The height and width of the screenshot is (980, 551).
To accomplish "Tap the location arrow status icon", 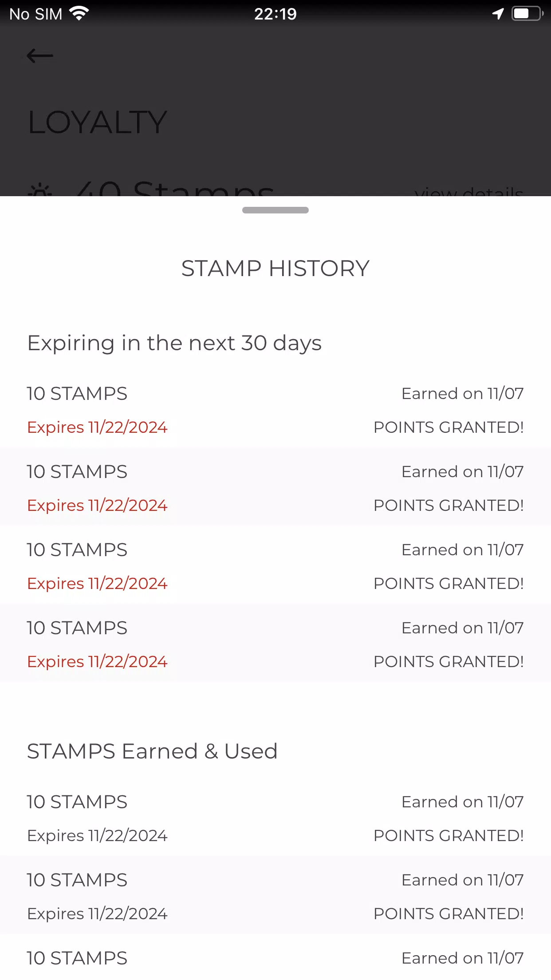I will coord(498,14).
